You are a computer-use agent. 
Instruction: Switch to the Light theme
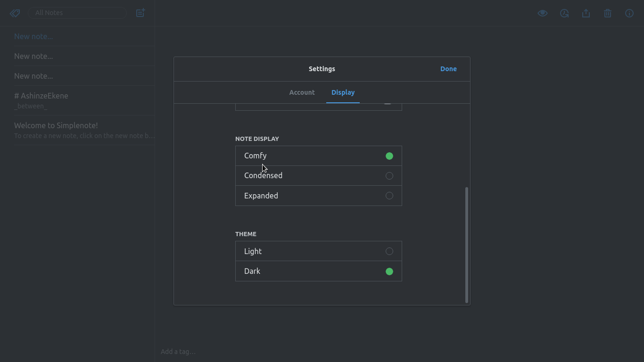tap(318, 251)
